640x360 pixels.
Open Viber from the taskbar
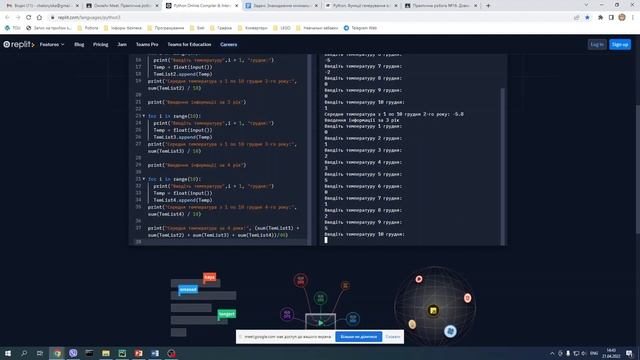point(73,353)
